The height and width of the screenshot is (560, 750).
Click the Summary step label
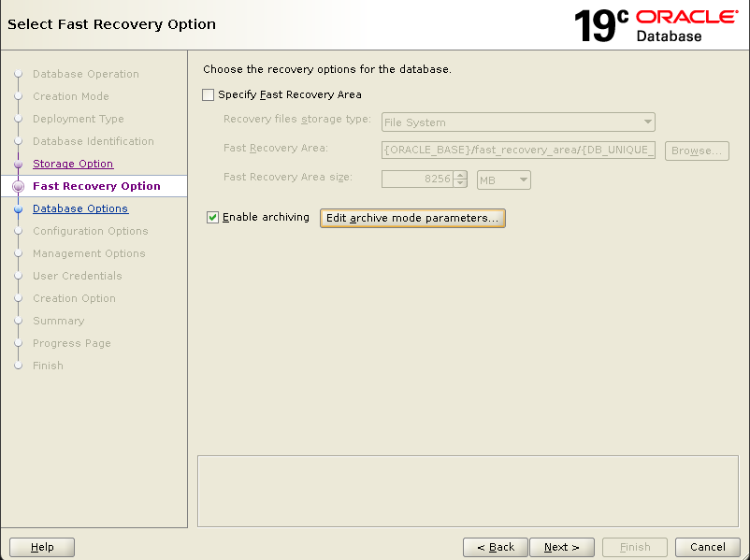point(58,321)
